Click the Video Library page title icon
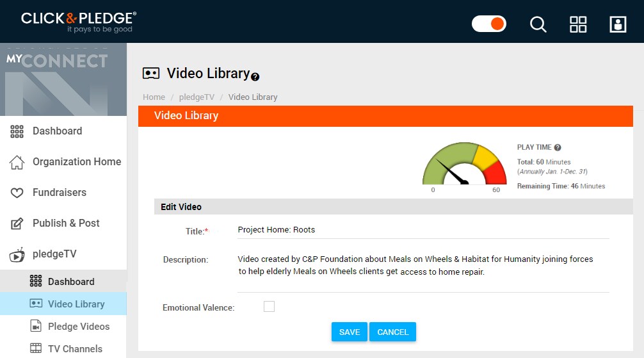 150,74
